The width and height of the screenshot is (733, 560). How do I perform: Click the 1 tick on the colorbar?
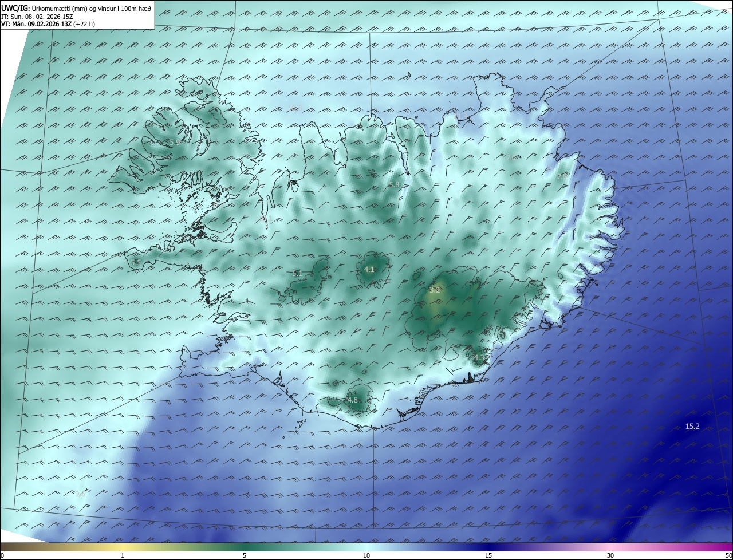(123, 555)
